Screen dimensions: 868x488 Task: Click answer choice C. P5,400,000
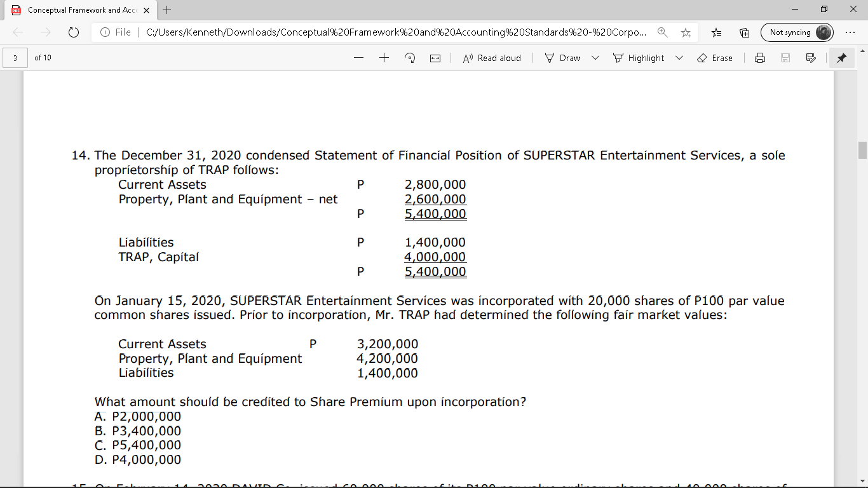point(138,445)
